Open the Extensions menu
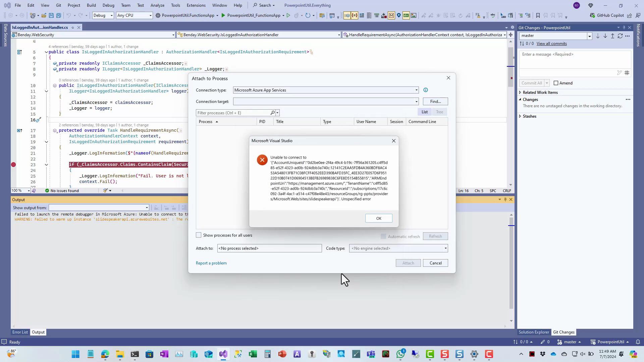644x362 pixels. [x=196, y=5]
